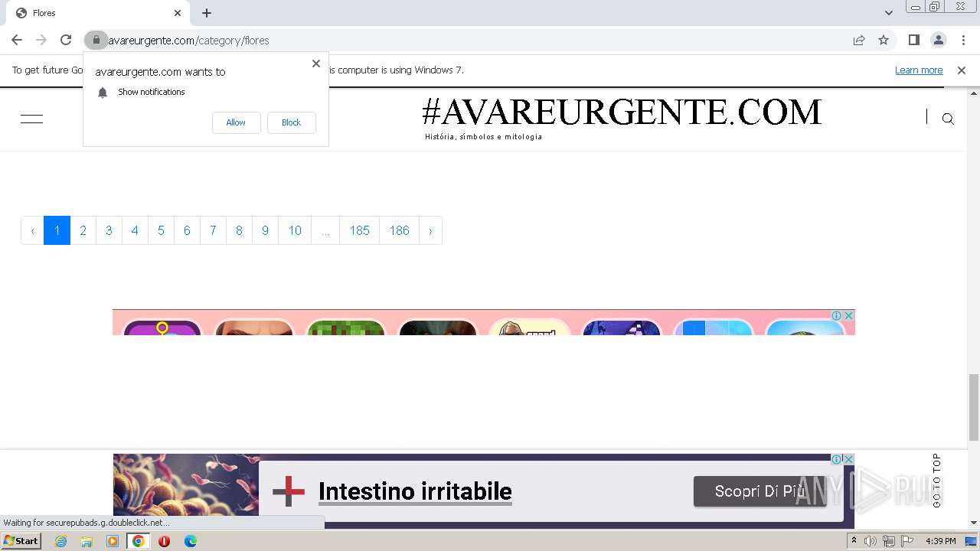Reload the page with refresh icon
980x551 pixels.
(66, 40)
